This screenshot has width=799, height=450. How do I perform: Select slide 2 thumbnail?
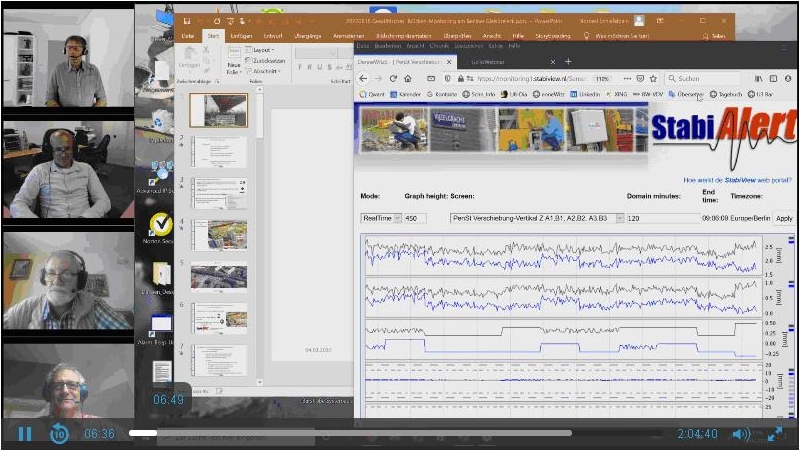[x=219, y=151]
